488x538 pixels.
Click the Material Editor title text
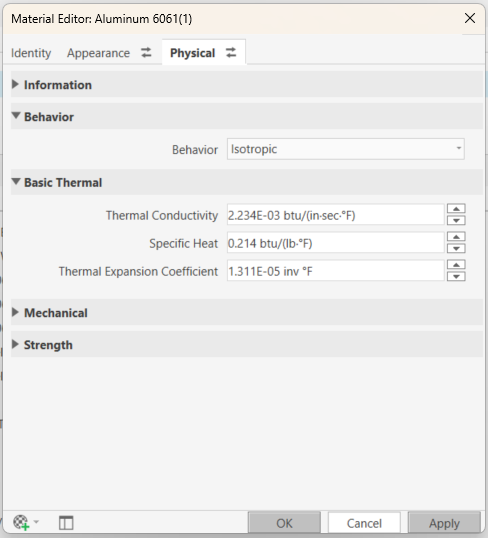click(x=102, y=19)
